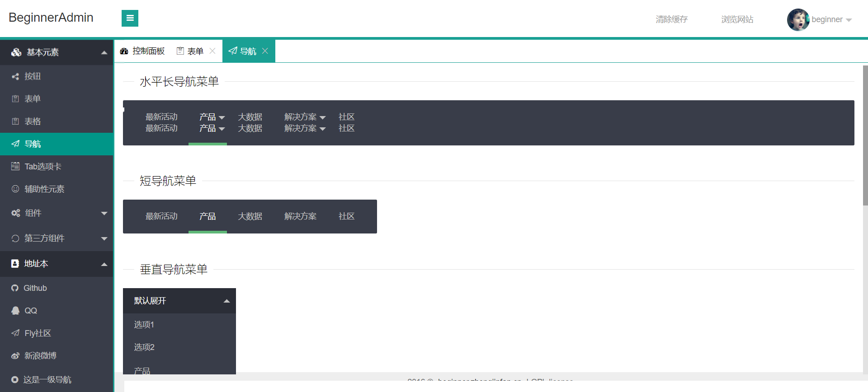Open 按钮 page from sidebar
Viewport: 868px width, 392px height.
tap(57, 76)
